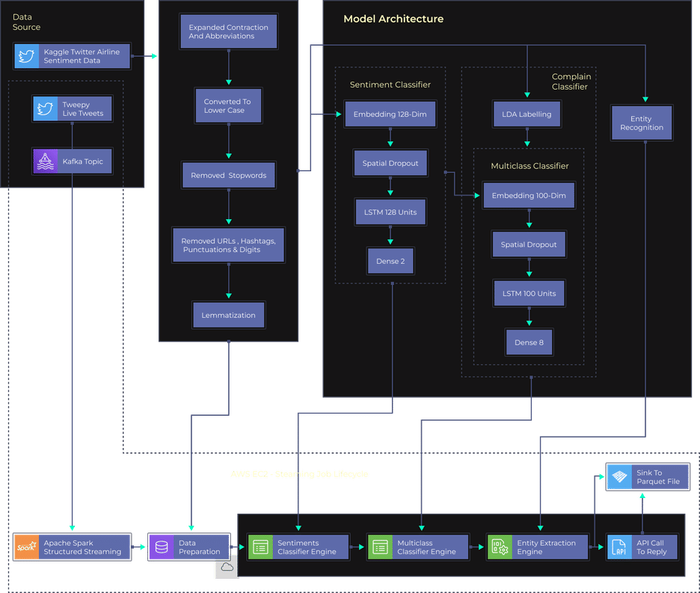This screenshot has height=593, width=700.
Task: Click the Embedding 128-Dim layer box
Action: 390,114
